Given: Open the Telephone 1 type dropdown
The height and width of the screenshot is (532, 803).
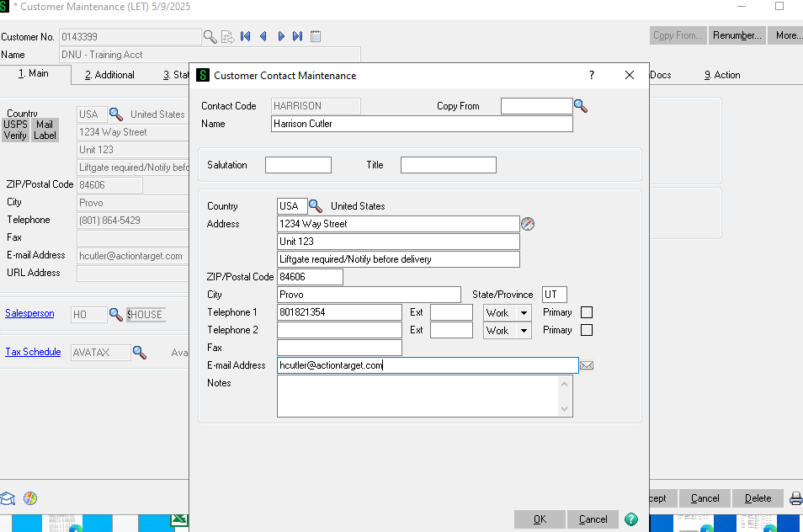Looking at the screenshot, I should point(523,312).
